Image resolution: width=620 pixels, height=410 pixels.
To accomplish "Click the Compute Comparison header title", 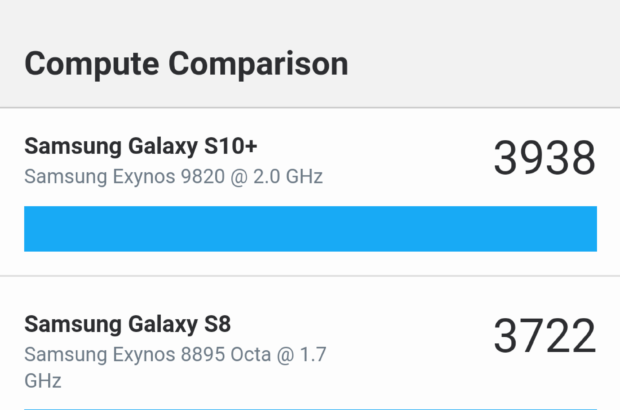I will coord(186,63).
